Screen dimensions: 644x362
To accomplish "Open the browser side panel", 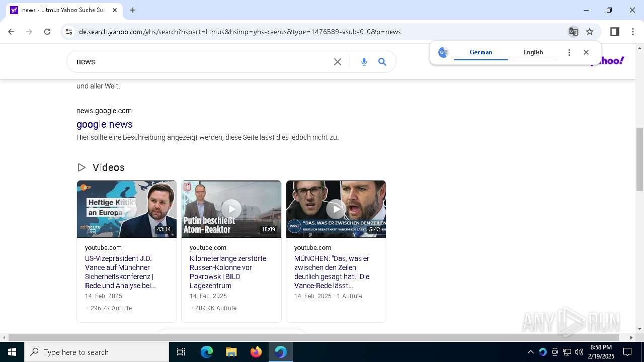I will [614, 32].
